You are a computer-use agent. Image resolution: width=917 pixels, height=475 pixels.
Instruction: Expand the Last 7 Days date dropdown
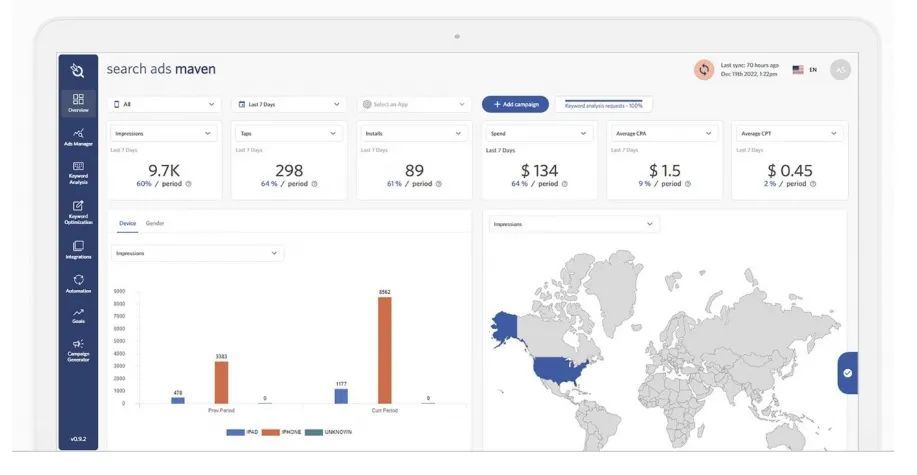289,104
